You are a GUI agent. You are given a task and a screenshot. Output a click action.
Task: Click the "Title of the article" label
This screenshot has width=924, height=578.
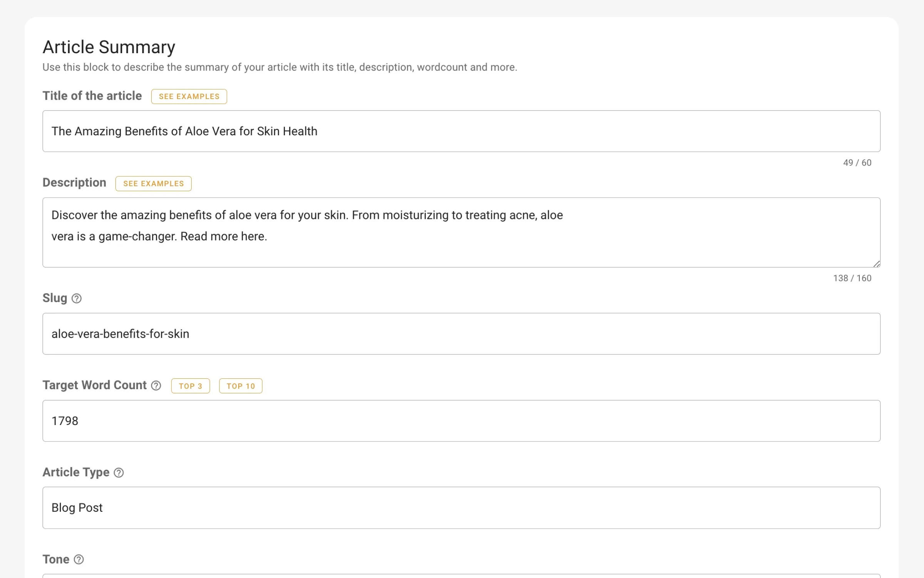pyautogui.click(x=92, y=96)
